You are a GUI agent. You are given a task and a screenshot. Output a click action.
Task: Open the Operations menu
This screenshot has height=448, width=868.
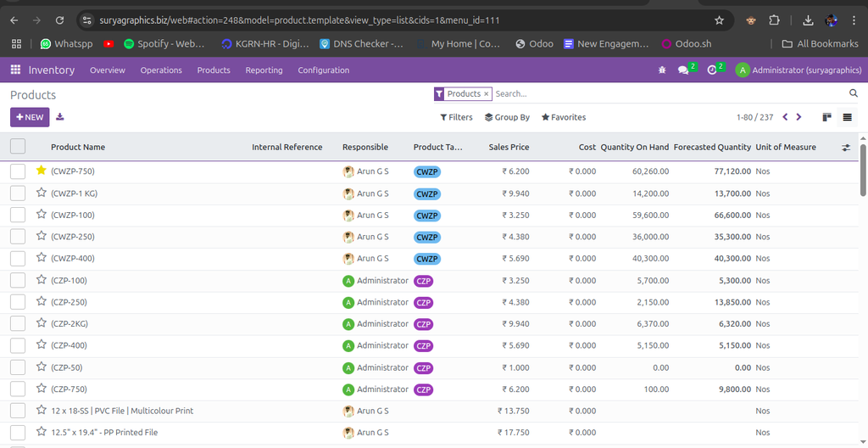161,70
